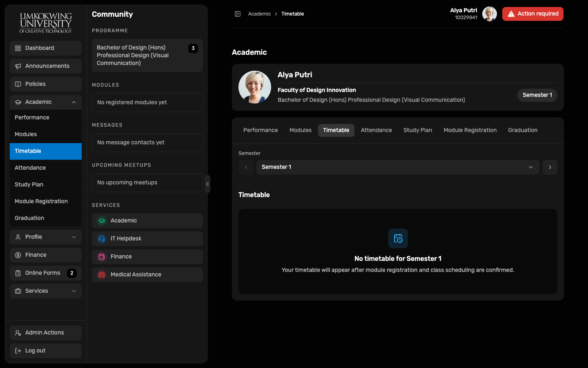Open the Bachelor of Design programme card
This screenshot has width=588, height=368.
(x=147, y=56)
